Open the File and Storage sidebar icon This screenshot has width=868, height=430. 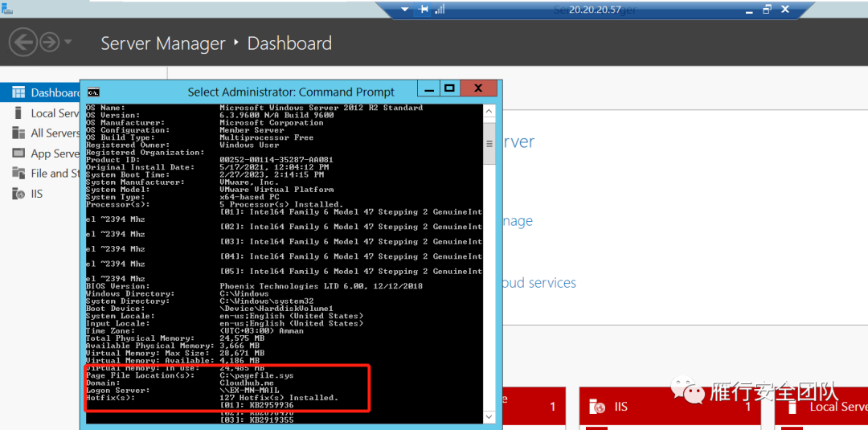click(18, 174)
